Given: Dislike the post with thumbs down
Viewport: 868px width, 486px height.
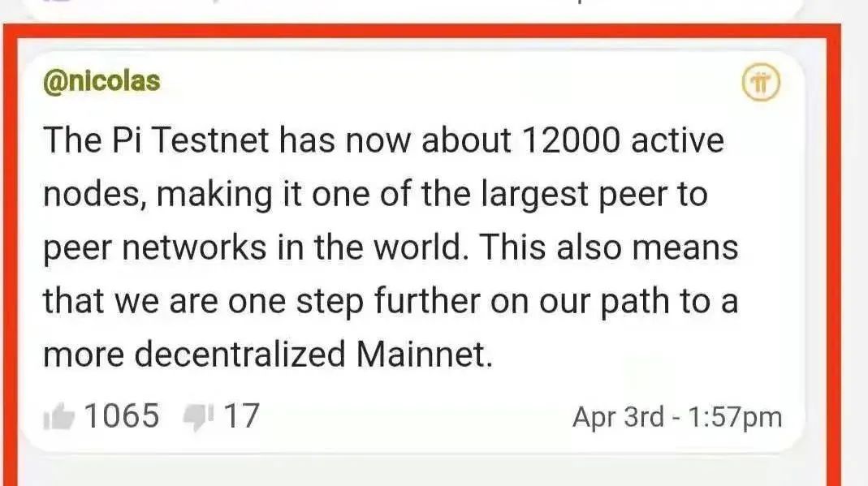Looking at the screenshot, I should click(197, 418).
